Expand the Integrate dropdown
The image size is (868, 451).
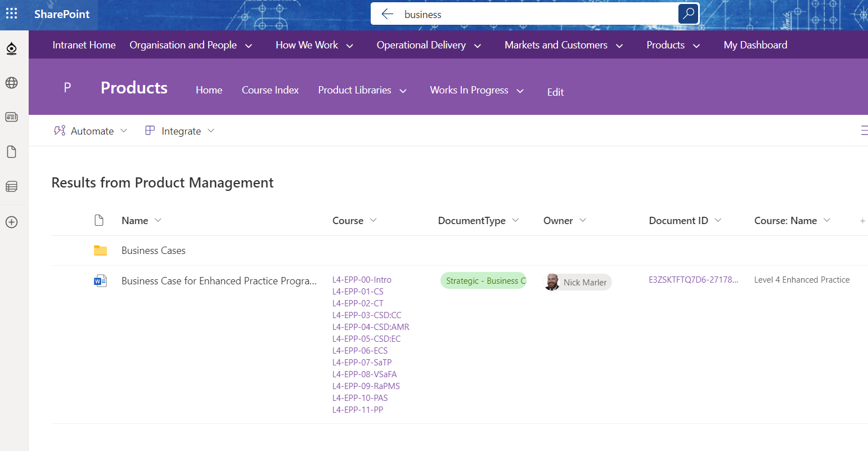point(180,131)
